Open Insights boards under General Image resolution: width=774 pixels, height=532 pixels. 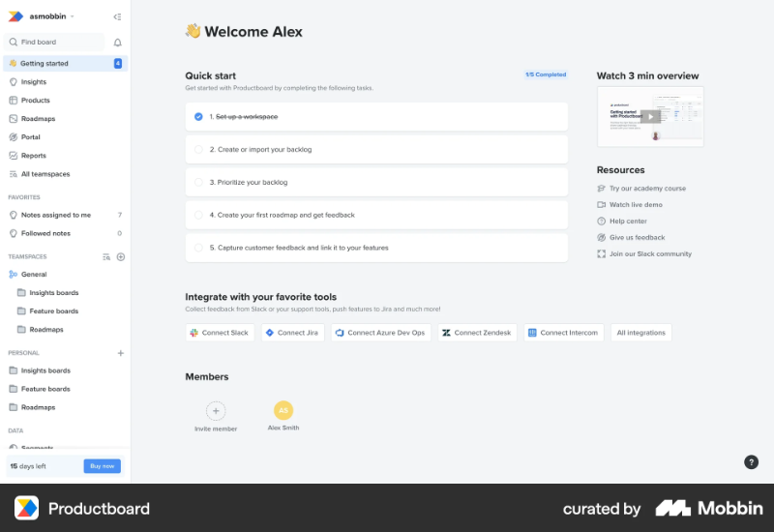coord(54,293)
